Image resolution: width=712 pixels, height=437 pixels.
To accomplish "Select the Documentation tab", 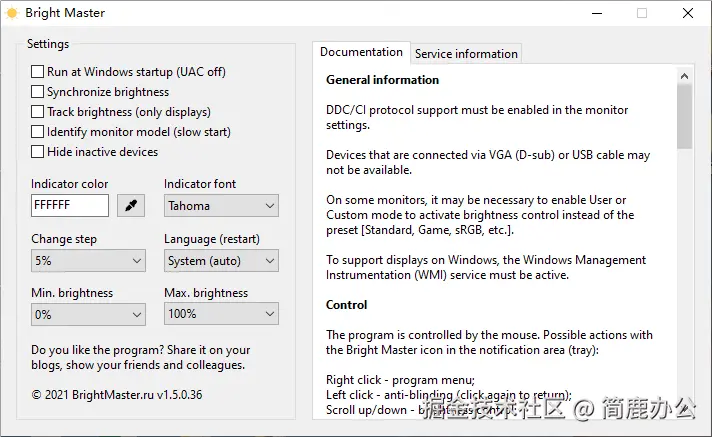I will [361, 52].
